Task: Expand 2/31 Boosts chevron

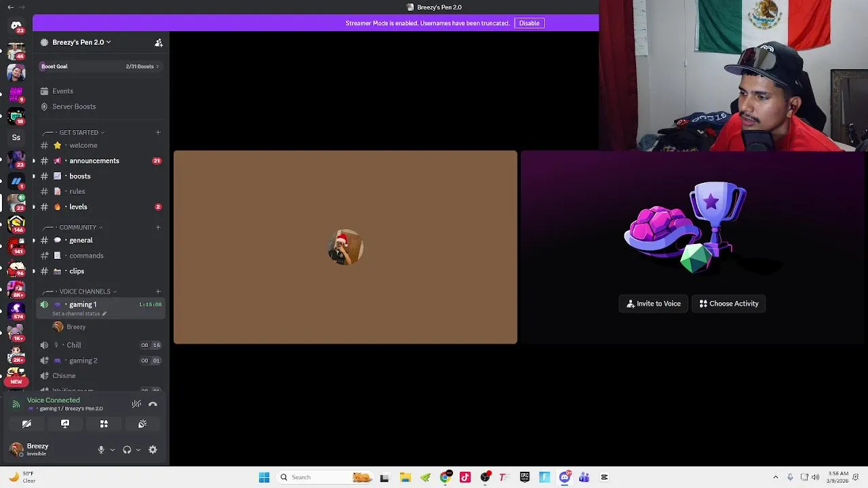Action: click(x=157, y=66)
